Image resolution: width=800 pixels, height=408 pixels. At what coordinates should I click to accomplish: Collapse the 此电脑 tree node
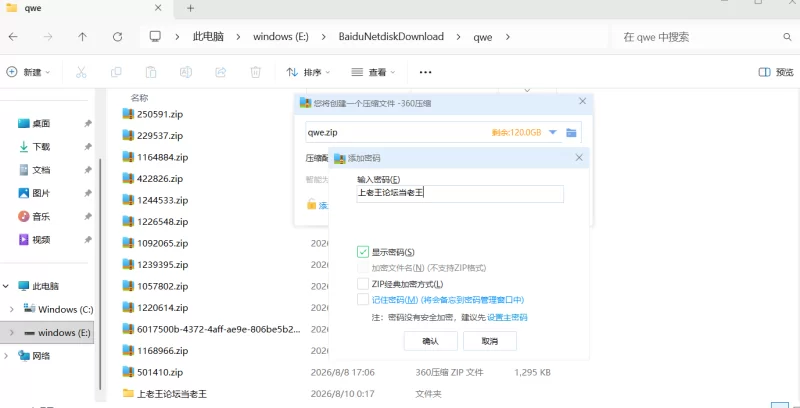(x=6, y=286)
